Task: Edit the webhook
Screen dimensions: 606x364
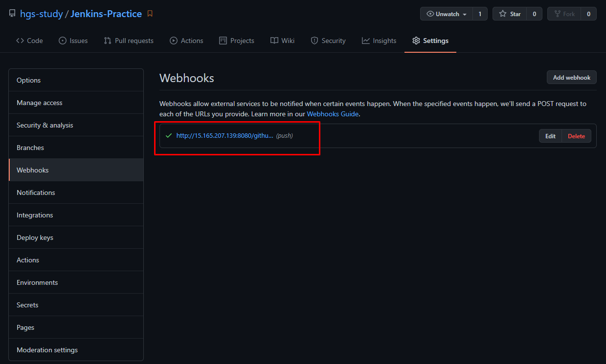Action: [x=550, y=136]
